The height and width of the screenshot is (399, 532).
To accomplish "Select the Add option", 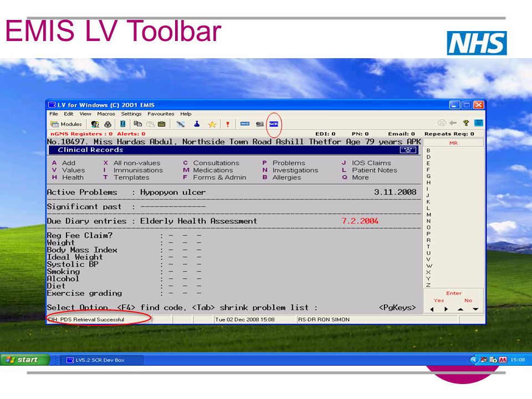I will [64, 163].
